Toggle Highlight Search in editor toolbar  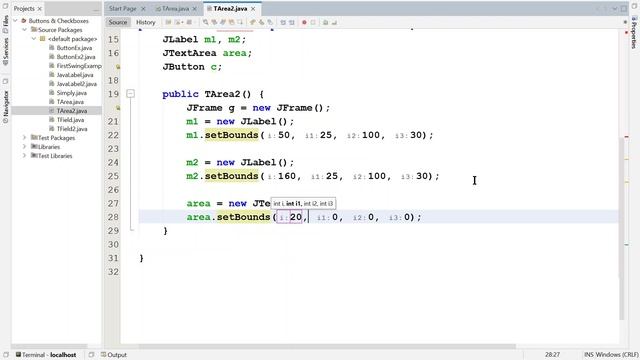[x=231, y=22]
